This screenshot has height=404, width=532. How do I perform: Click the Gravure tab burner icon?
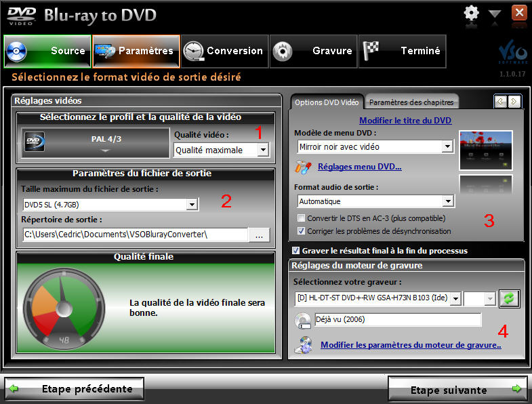[x=283, y=52]
